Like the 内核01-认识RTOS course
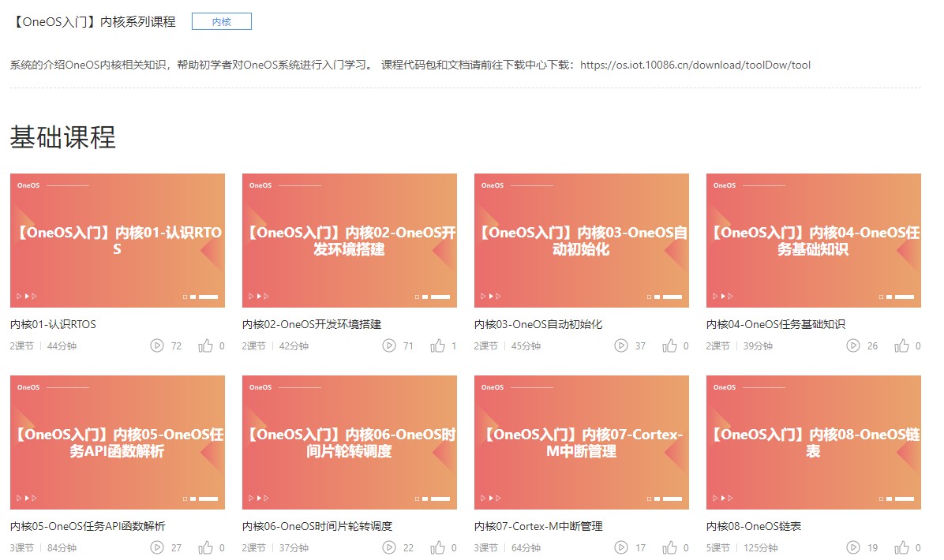Screen dimensions: 944x560 (x=206, y=345)
